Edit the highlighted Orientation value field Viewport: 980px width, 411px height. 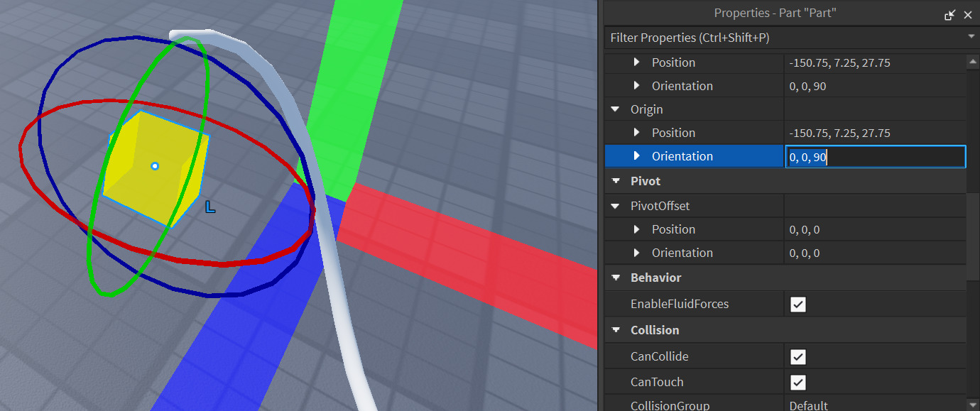[x=876, y=157]
